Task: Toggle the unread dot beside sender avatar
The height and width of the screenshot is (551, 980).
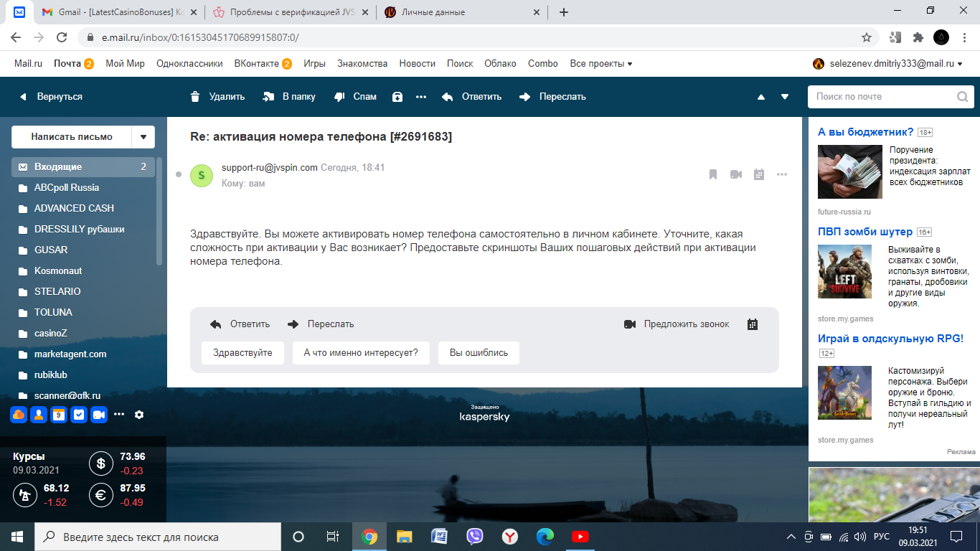Action: point(179,174)
